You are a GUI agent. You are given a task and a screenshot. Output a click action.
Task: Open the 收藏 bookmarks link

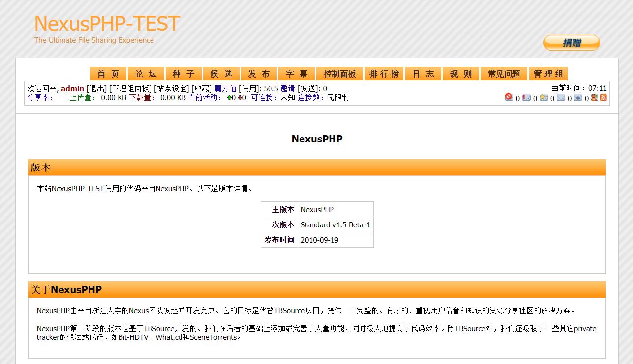tap(202, 88)
